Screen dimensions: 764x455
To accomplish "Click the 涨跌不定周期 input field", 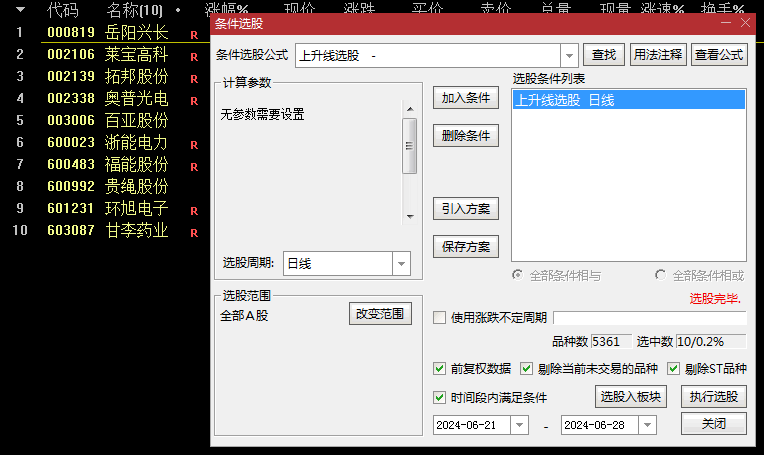I will [650, 318].
